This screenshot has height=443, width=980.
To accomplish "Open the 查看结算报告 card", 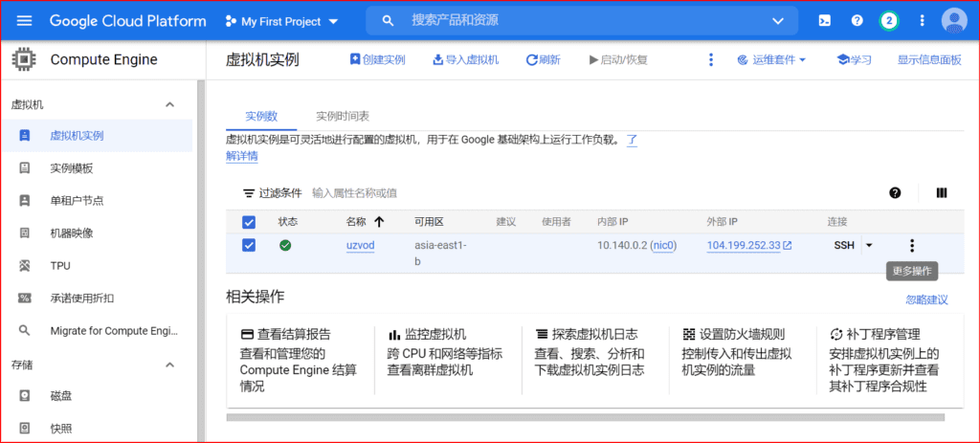I will (x=300, y=361).
